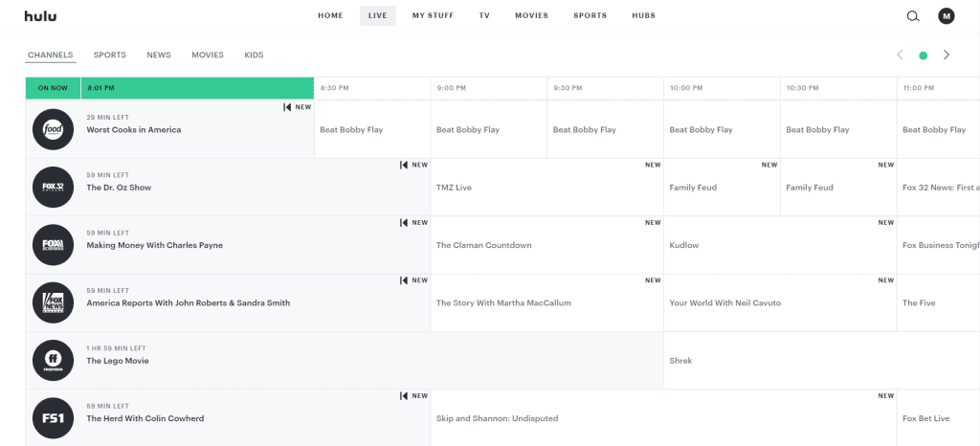980x446 pixels.
Task: Select the Freeform channel logo
Action: [53, 361]
